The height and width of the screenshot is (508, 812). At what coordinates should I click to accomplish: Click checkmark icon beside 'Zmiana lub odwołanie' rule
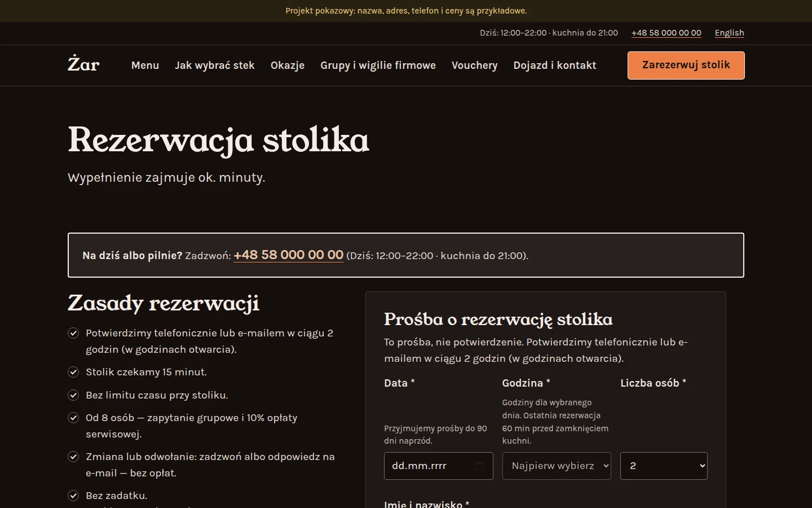73,457
